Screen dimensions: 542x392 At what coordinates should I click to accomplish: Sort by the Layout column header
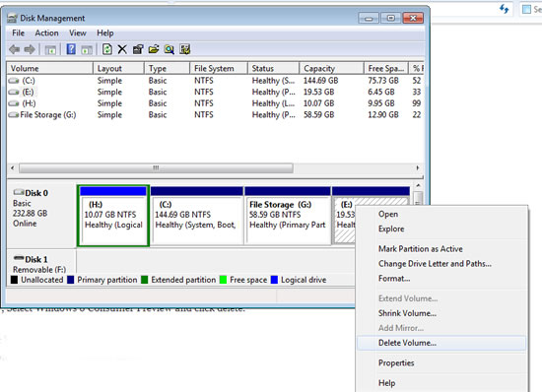pos(118,68)
